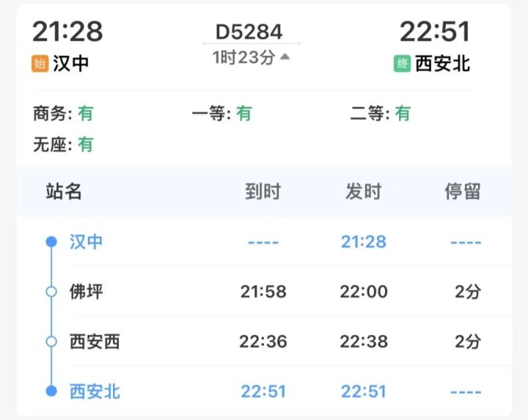
Task: Click the 到时 column header
Action: [x=263, y=192]
